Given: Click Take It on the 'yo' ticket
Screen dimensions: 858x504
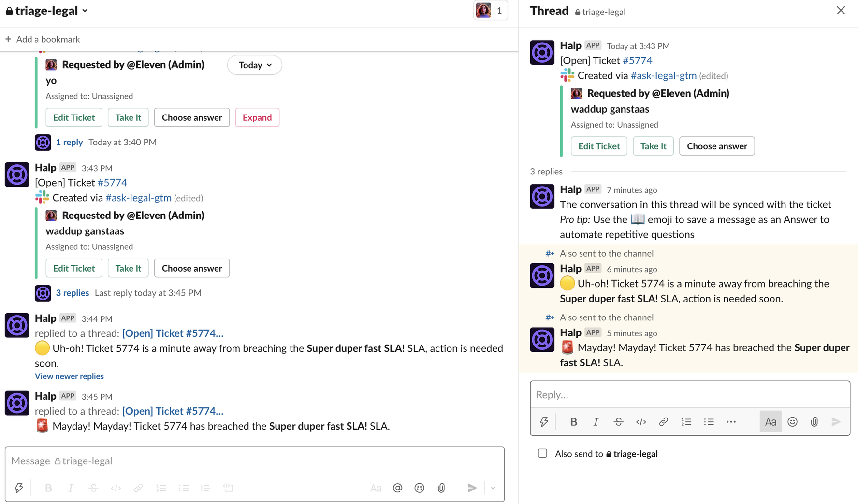Looking at the screenshot, I should pyautogui.click(x=128, y=117).
